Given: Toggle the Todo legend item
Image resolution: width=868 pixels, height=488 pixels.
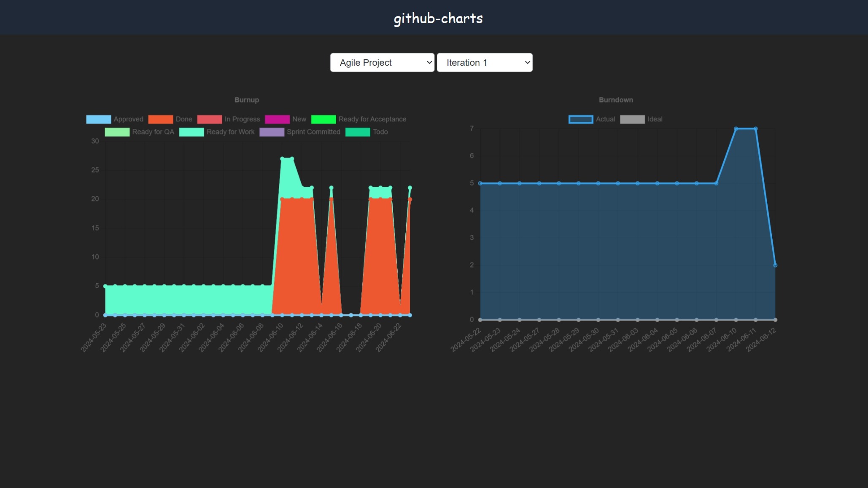Looking at the screenshot, I should click(x=358, y=132).
